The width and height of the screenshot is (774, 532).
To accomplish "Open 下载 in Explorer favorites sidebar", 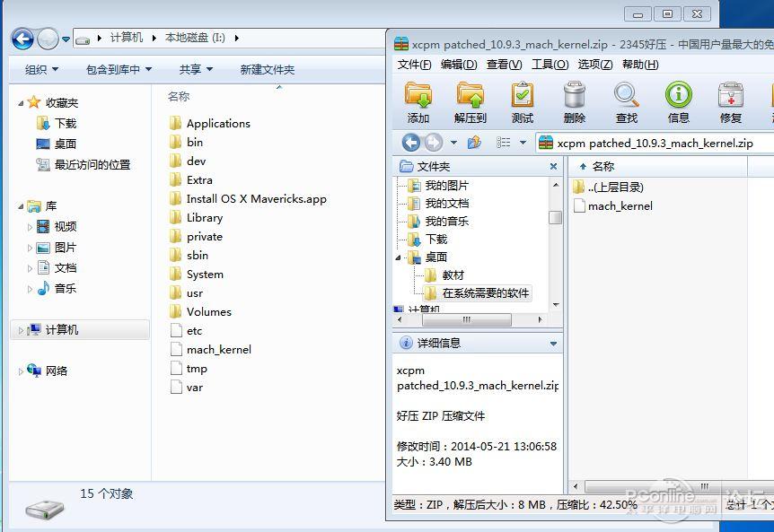I will (66, 123).
